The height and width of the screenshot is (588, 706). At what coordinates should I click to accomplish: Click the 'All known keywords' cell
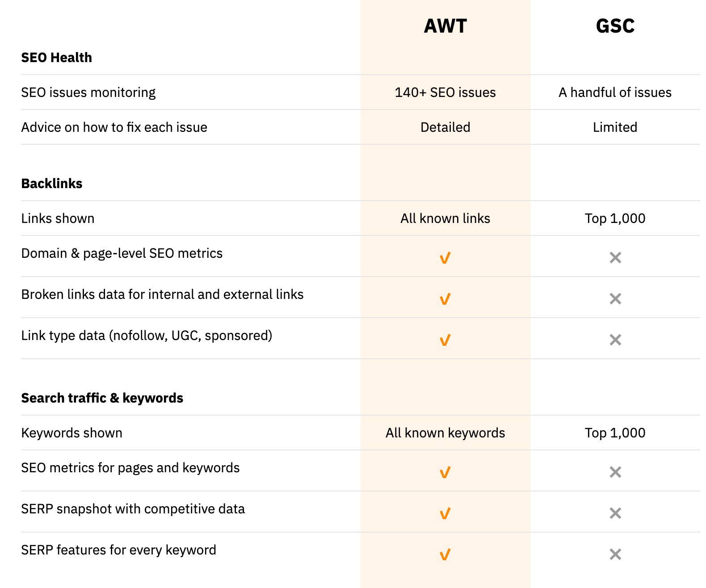coord(445,433)
